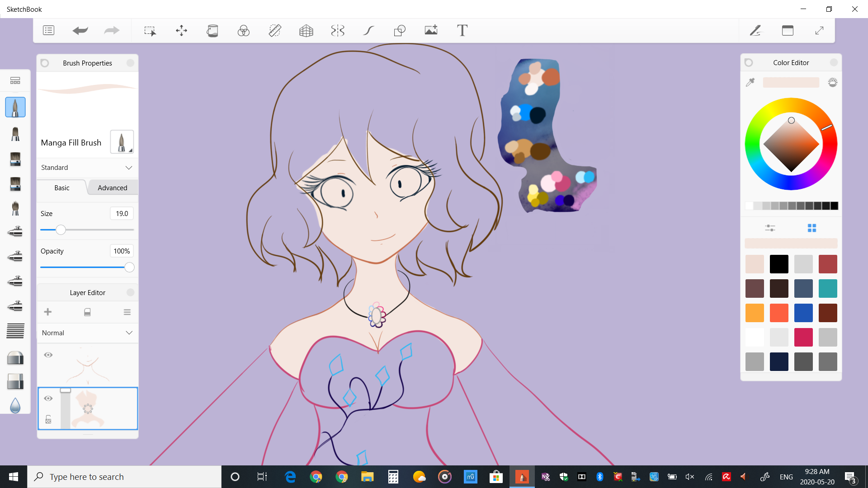This screenshot has width=868, height=488.
Task: Pick the eyedropper color picker
Action: pyautogui.click(x=750, y=82)
